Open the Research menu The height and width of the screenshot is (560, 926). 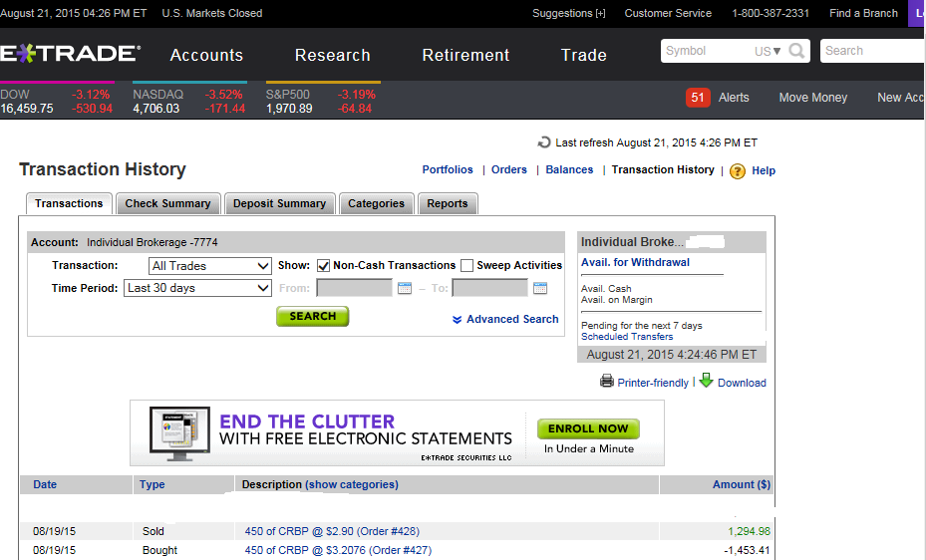pos(333,55)
